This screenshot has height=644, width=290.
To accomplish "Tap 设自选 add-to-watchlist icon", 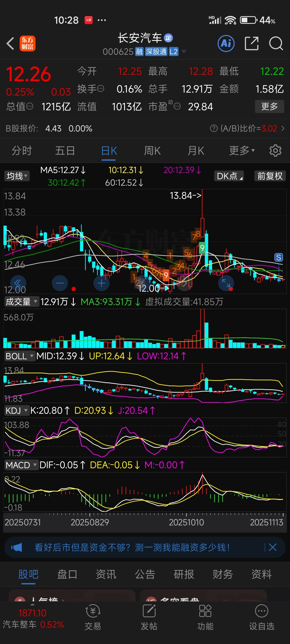I will (262, 617).
